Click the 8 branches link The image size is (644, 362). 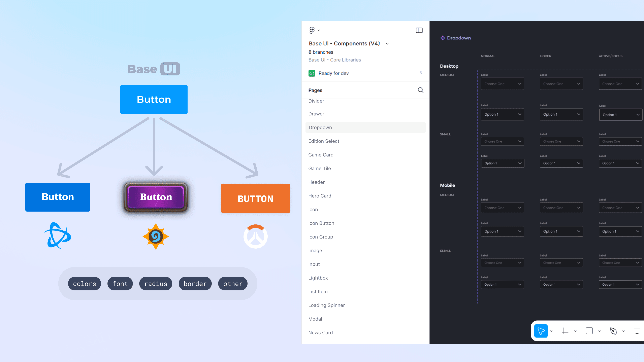pos(321,52)
